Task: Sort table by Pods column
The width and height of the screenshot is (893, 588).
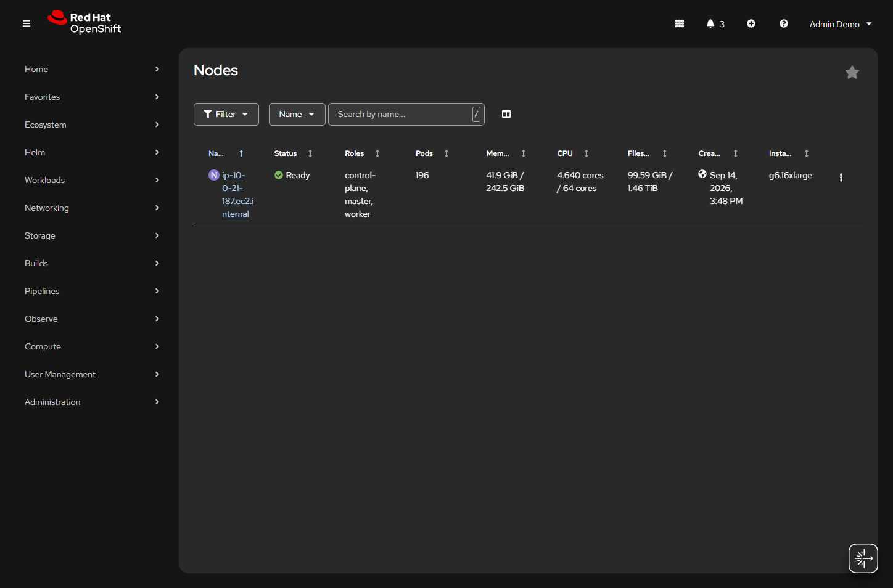Action: click(x=432, y=153)
